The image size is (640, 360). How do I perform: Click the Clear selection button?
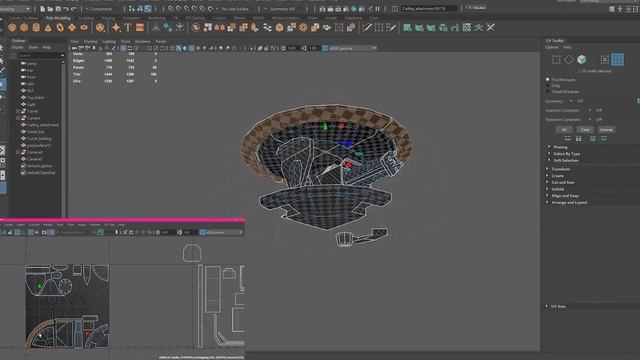tap(585, 129)
